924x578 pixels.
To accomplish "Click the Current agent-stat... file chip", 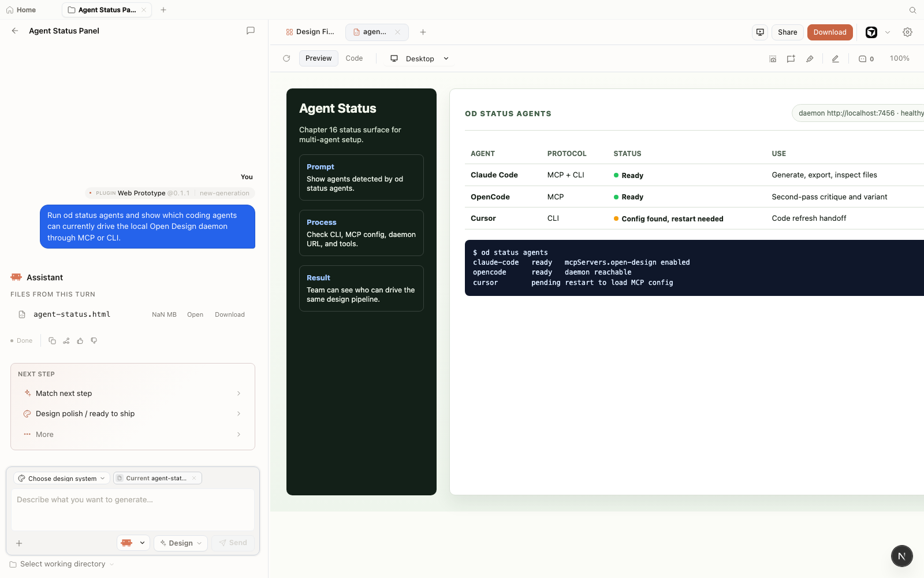I will click(156, 478).
